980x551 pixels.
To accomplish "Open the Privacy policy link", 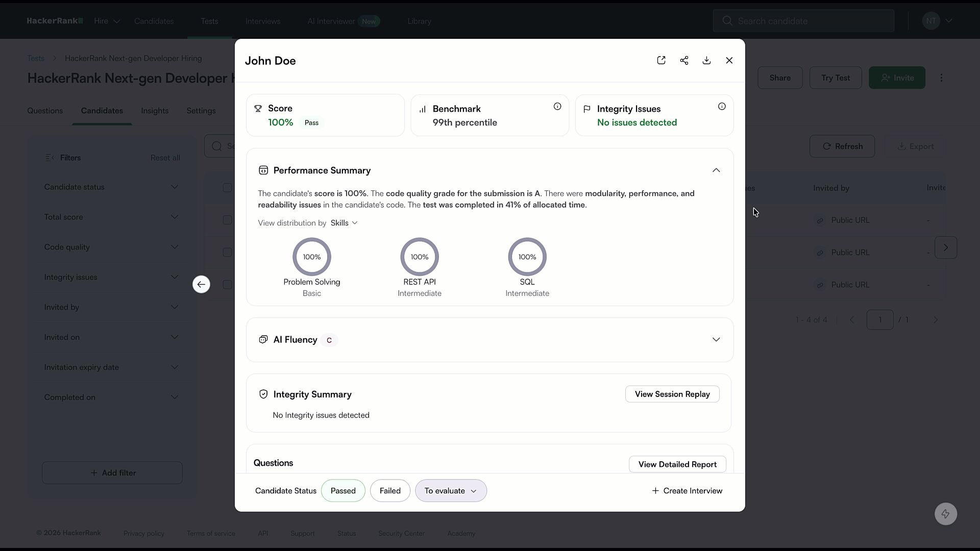I will click(x=144, y=533).
